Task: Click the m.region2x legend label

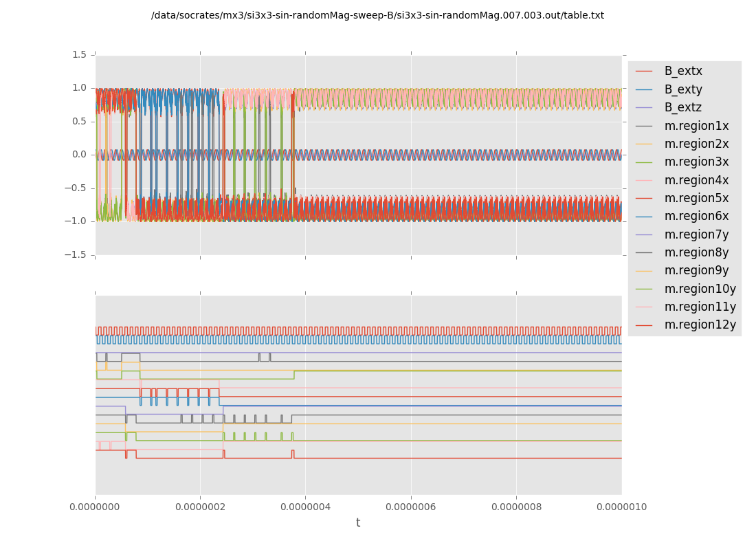Action: [x=696, y=144]
